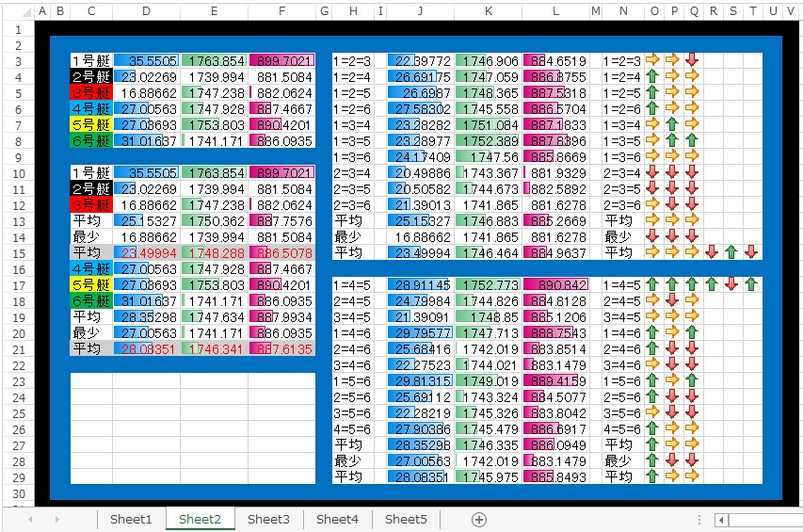This screenshot has width=803, height=532.
Task: Open the Sheet4 tab
Action: click(337, 519)
